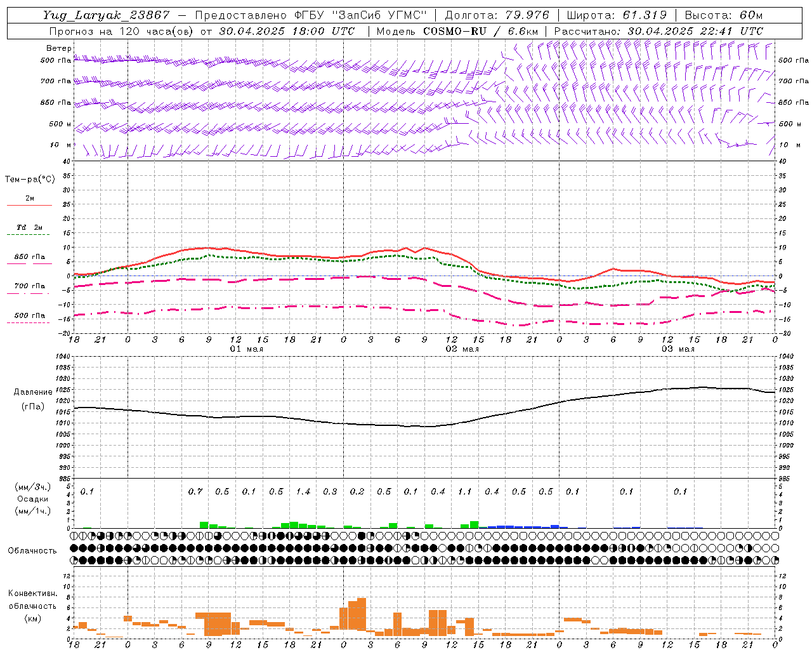Viewport: 812px width, 650px height.
Task: Select the "1.1" three-hour precipitation value
Action: [x=465, y=492]
